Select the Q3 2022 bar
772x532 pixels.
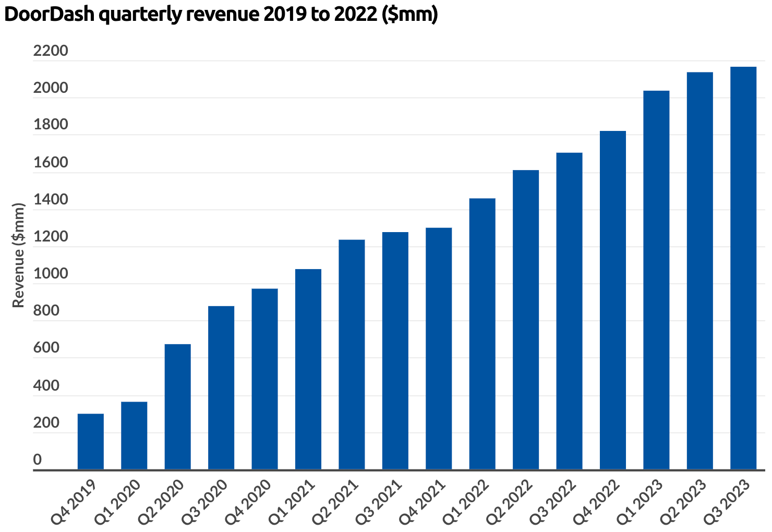pos(570,311)
